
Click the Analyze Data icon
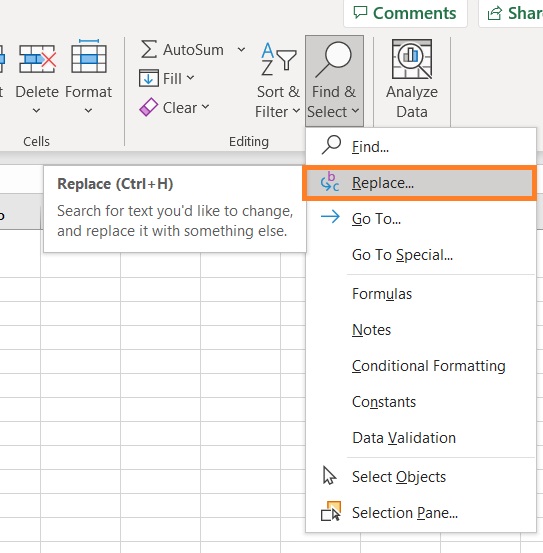pyautogui.click(x=412, y=59)
